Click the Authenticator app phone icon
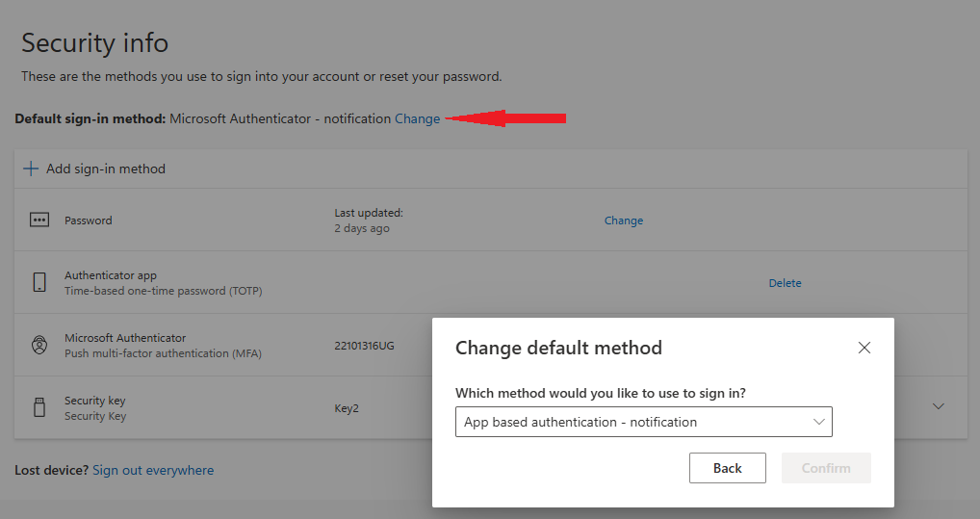The width and height of the screenshot is (980, 519). [39, 282]
